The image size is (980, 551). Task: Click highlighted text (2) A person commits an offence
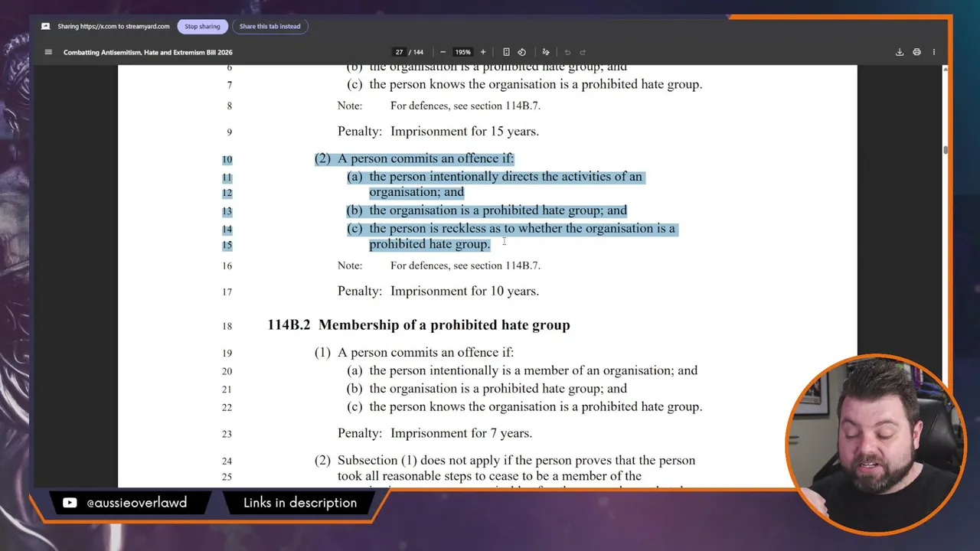tap(414, 159)
